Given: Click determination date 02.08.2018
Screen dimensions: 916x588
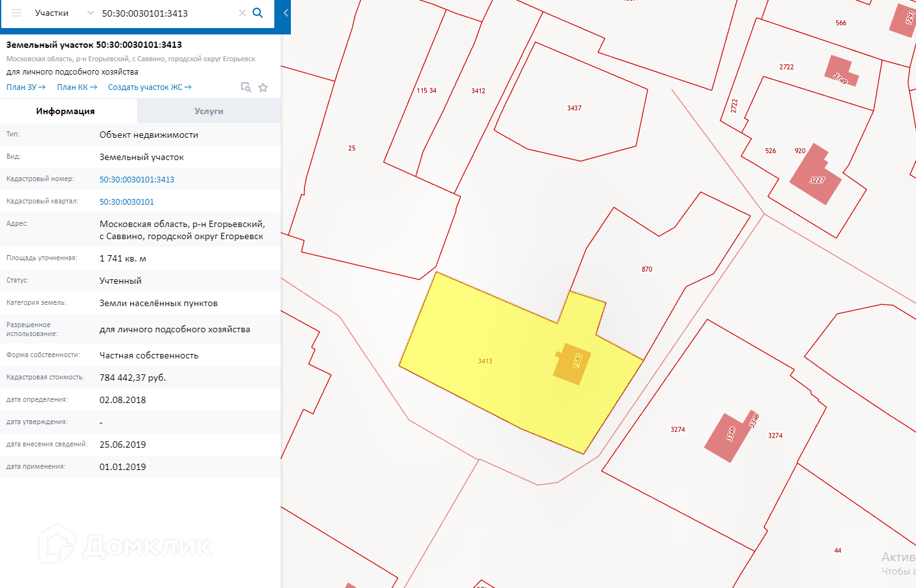Looking at the screenshot, I should 123,400.
